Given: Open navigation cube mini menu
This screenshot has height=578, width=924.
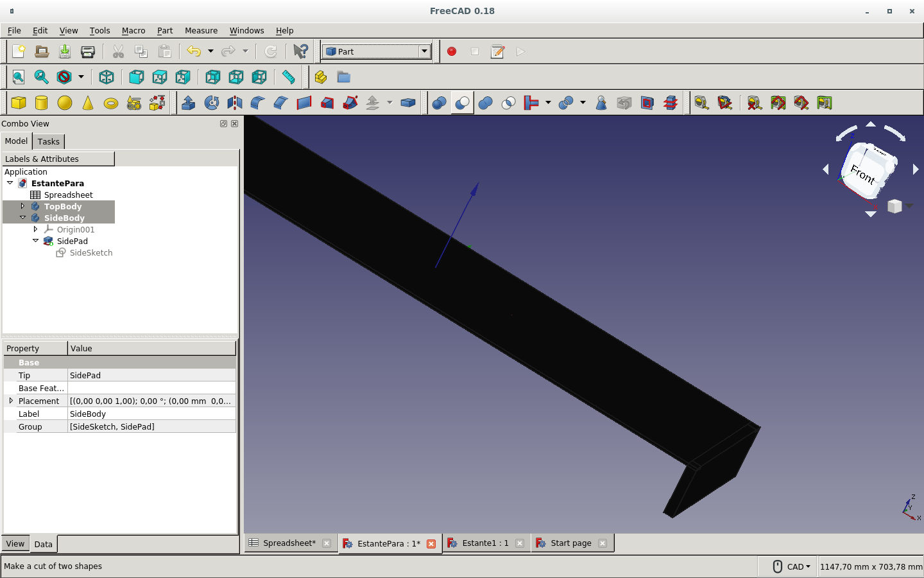Looking at the screenshot, I should click(x=898, y=206).
